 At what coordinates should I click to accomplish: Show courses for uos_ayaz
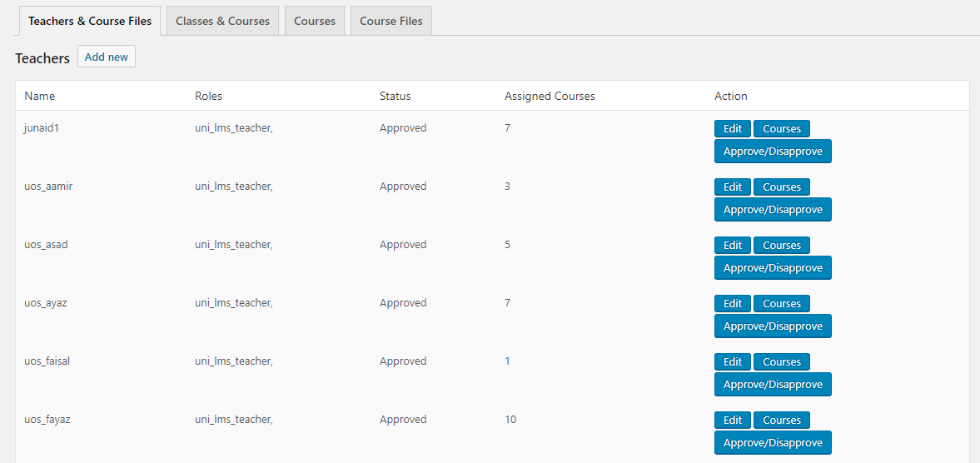(x=781, y=304)
